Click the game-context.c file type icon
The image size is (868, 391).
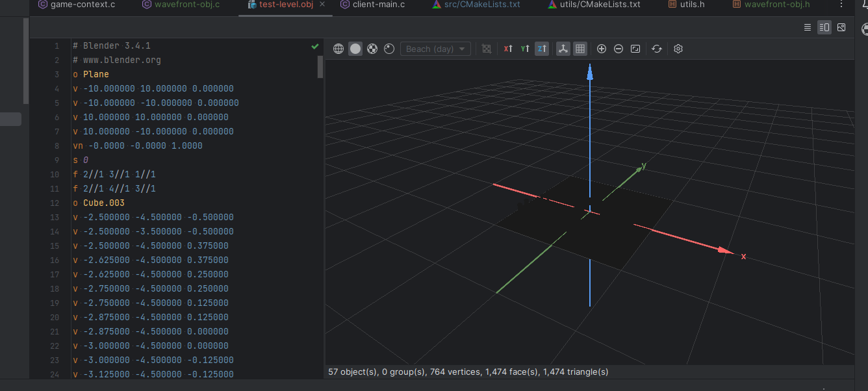43,5
